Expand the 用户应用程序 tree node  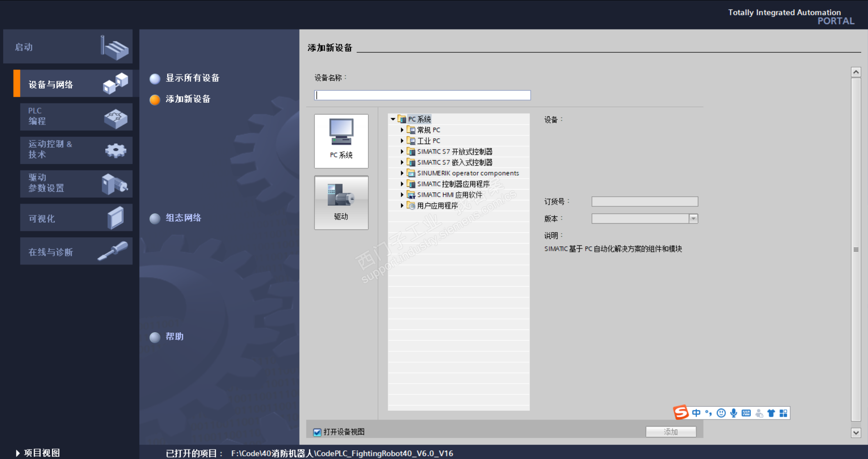pyautogui.click(x=402, y=206)
